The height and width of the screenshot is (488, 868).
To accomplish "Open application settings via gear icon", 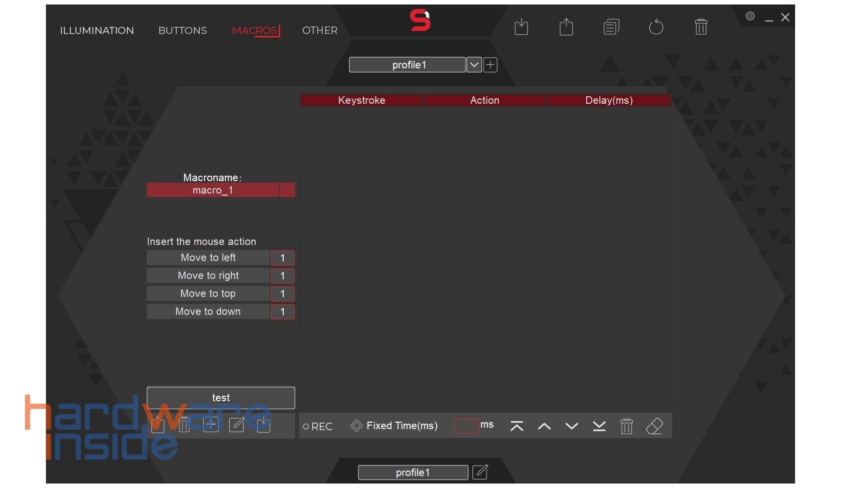I will (x=750, y=15).
